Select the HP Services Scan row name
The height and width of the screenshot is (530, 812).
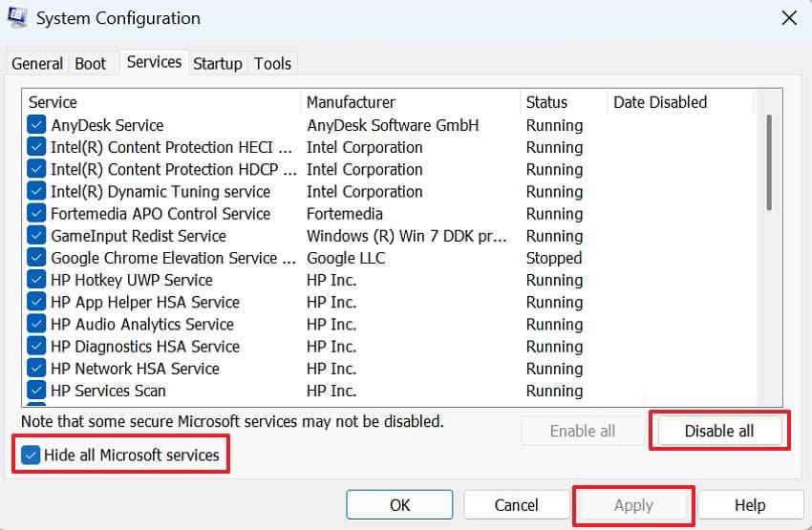(x=108, y=391)
